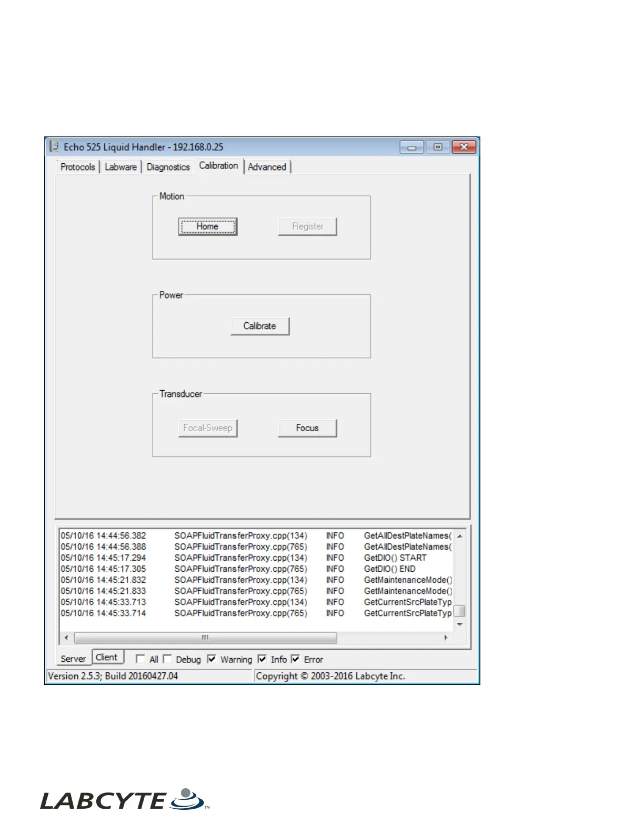Image resolution: width=644 pixels, height=834 pixels.
Task: Uncheck the Info log filter
Action: point(262,659)
